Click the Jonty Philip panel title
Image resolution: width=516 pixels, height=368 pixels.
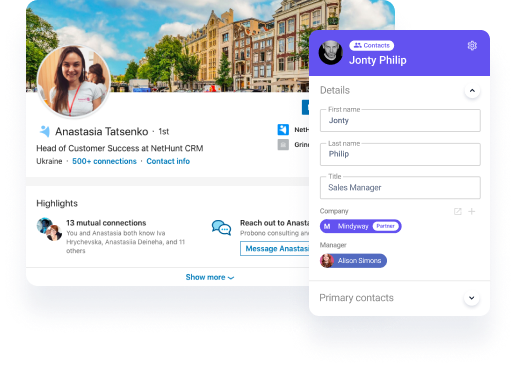coord(378,60)
